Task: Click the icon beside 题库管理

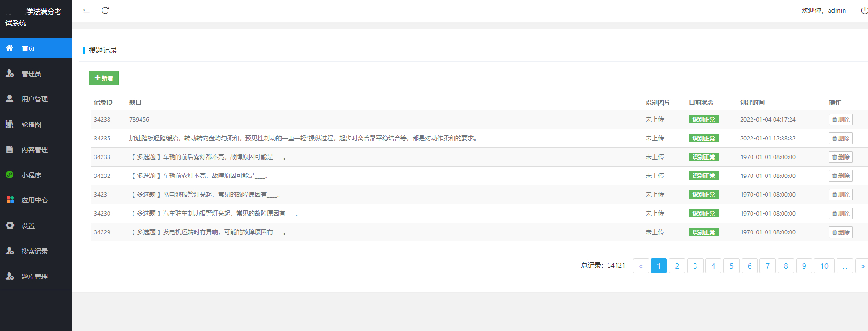Action: point(9,276)
